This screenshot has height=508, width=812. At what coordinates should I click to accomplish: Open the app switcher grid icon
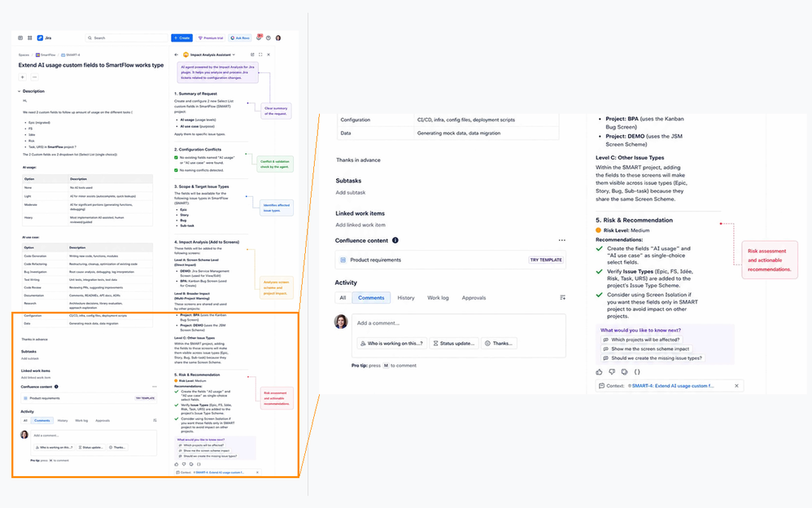29,37
